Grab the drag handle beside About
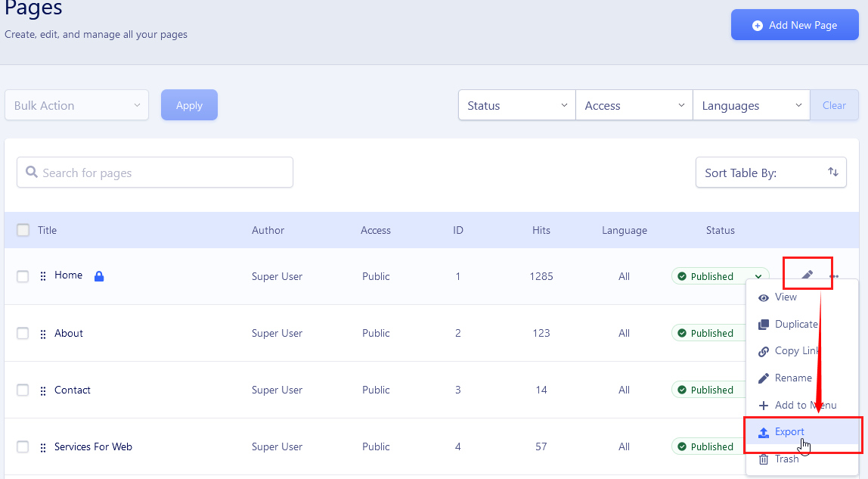868x479 pixels. click(x=43, y=334)
